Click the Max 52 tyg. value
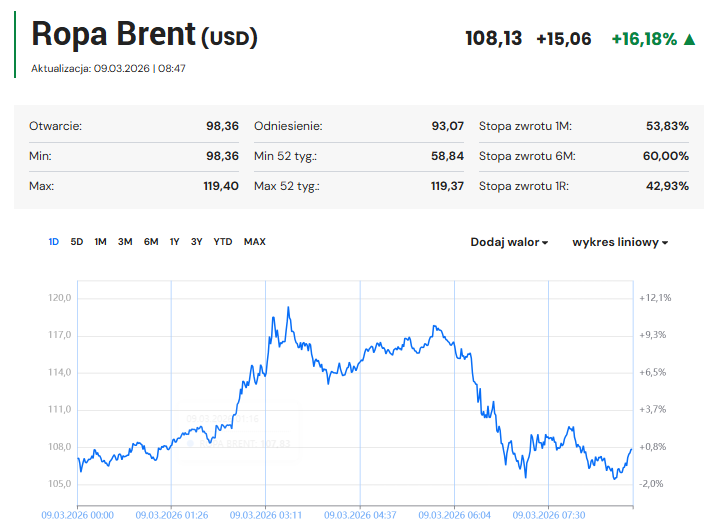The image size is (717, 529). pos(447,186)
